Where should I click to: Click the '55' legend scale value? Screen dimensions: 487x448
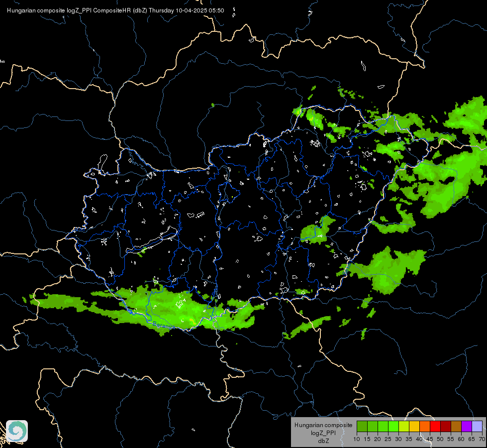pyautogui.click(x=451, y=440)
